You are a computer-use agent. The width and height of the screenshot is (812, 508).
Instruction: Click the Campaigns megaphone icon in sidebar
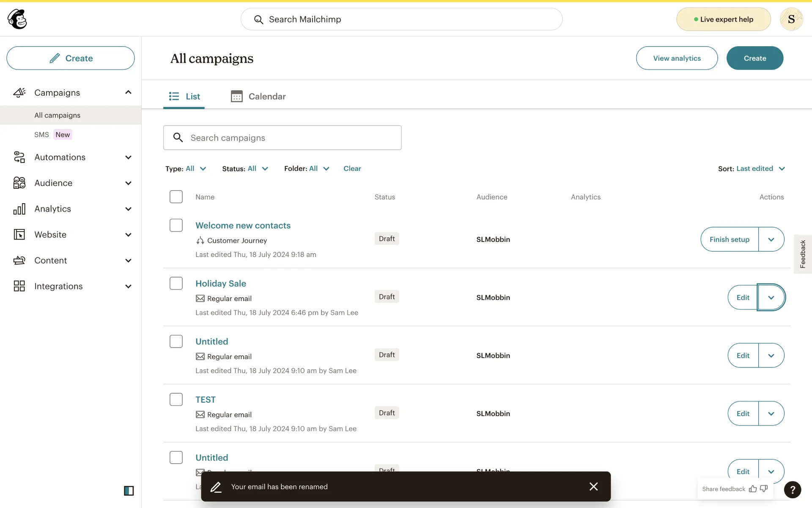(19, 92)
